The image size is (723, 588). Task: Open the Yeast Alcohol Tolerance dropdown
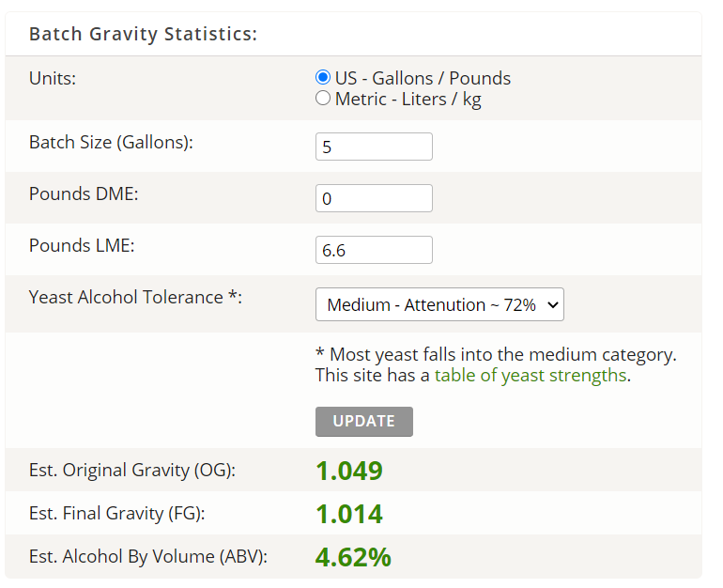pyautogui.click(x=439, y=304)
